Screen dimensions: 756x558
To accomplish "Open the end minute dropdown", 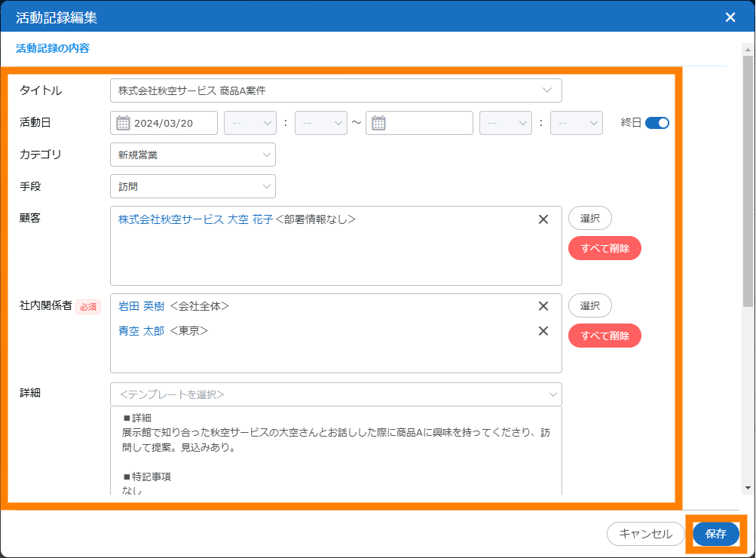I will click(576, 123).
